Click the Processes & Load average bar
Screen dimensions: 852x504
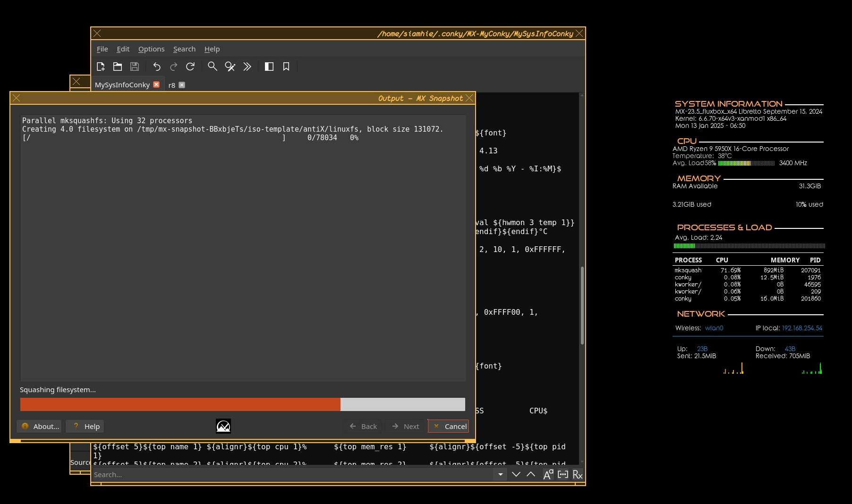(x=750, y=246)
